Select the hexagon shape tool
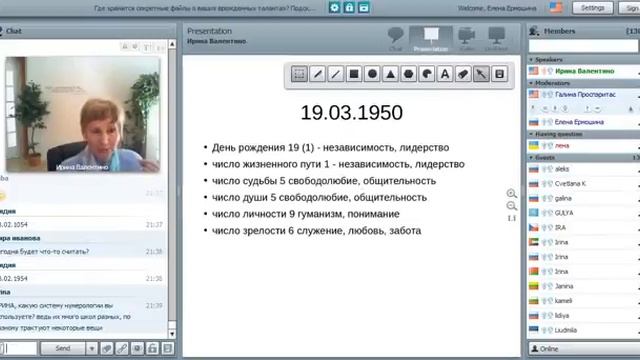 tap(409, 74)
